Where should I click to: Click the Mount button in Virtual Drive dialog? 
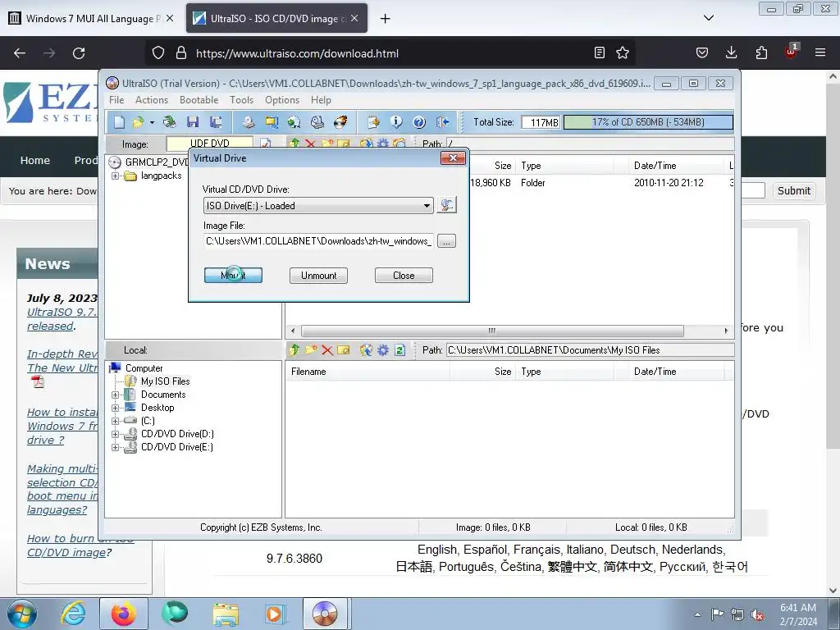[x=233, y=276]
